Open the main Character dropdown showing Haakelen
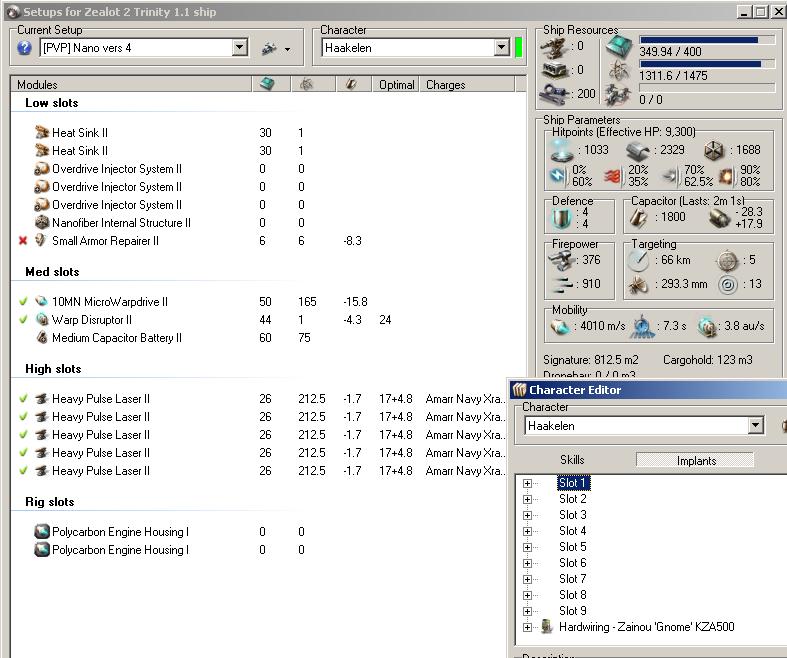Viewport: 787px width, 658px height. pyautogui.click(x=501, y=48)
